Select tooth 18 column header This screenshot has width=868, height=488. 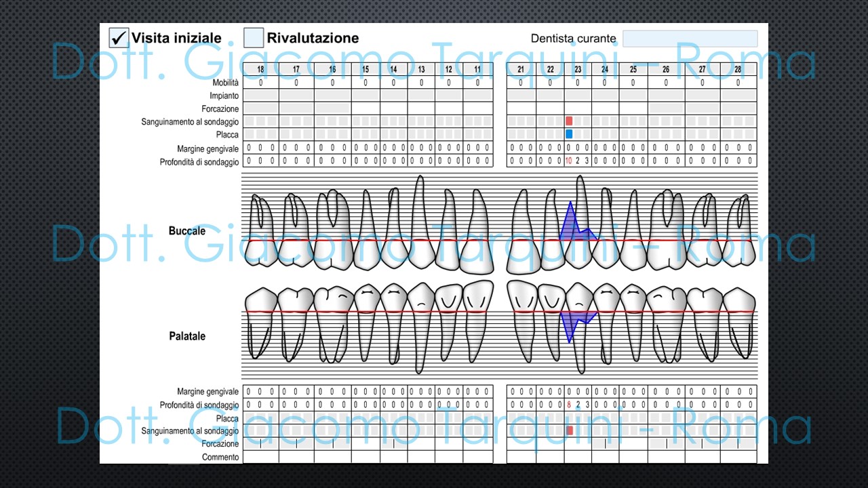click(x=260, y=69)
